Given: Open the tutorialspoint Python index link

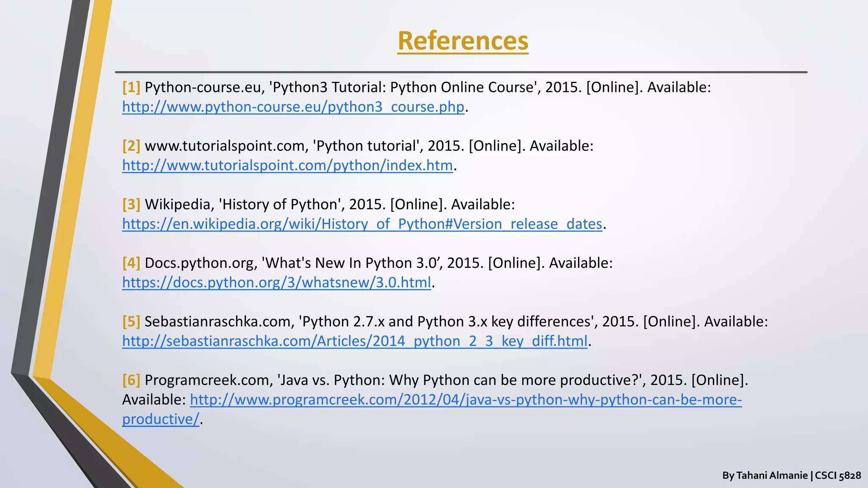Looking at the screenshot, I should click(287, 165).
